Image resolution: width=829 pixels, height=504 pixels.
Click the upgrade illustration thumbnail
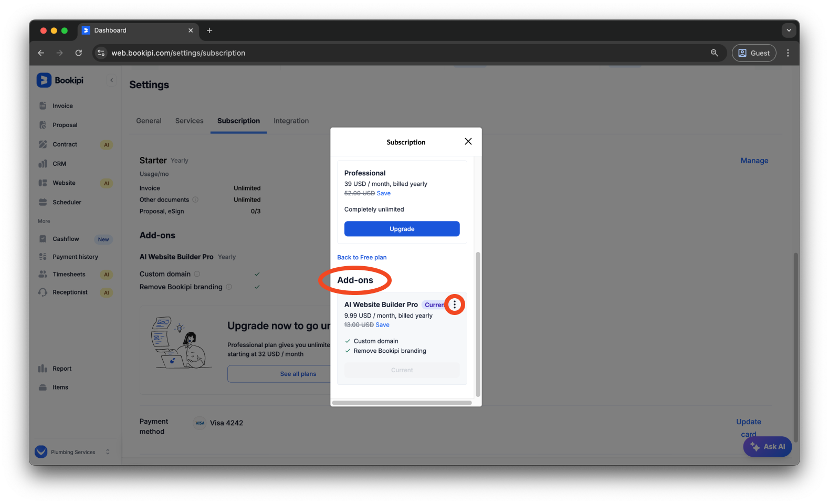tap(181, 342)
